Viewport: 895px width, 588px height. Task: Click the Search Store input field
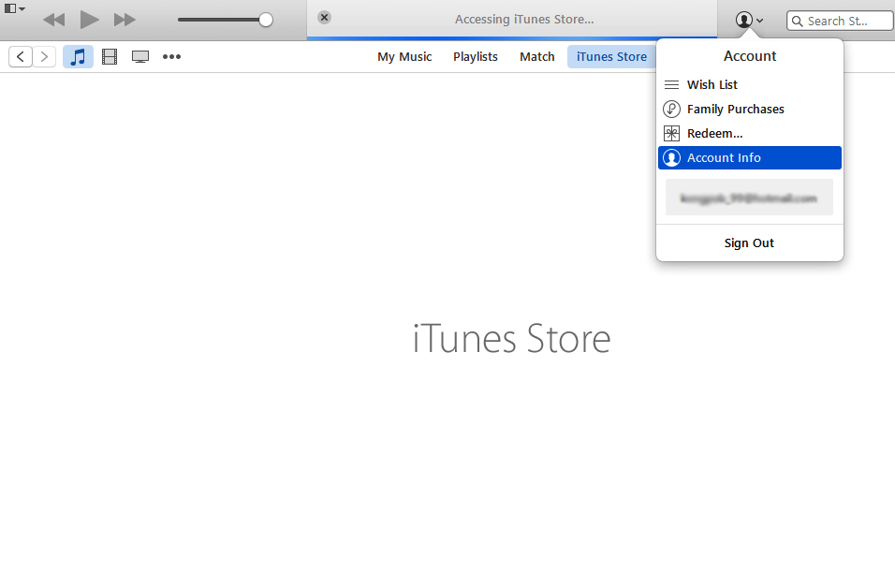coord(840,22)
